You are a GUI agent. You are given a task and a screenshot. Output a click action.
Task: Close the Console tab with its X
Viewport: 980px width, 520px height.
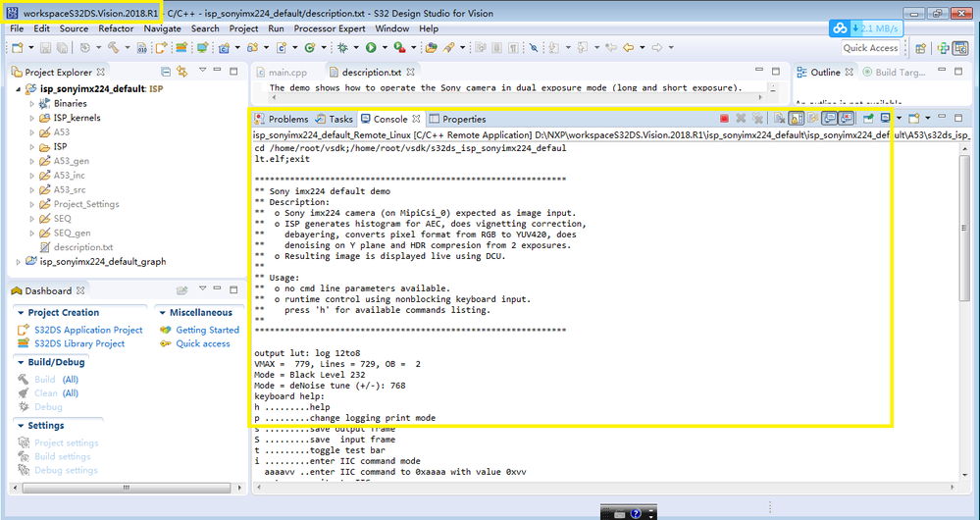pyautogui.click(x=416, y=118)
